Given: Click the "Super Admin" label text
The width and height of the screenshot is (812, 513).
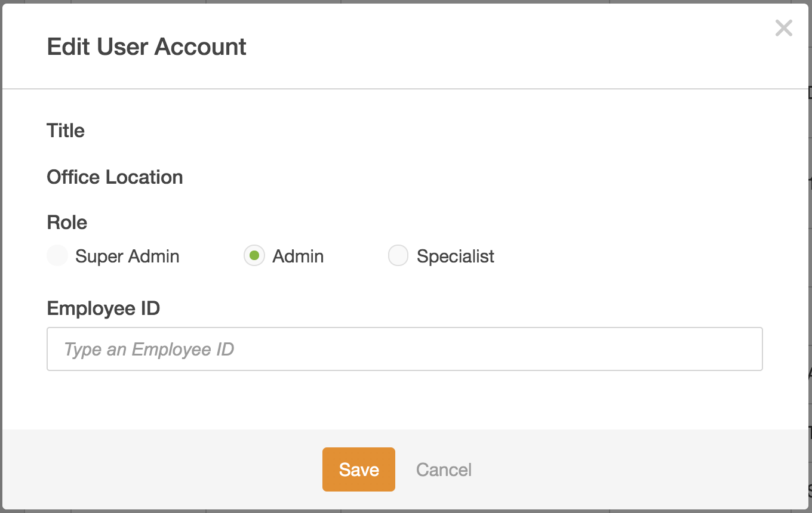Looking at the screenshot, I should tap(127, 256).
